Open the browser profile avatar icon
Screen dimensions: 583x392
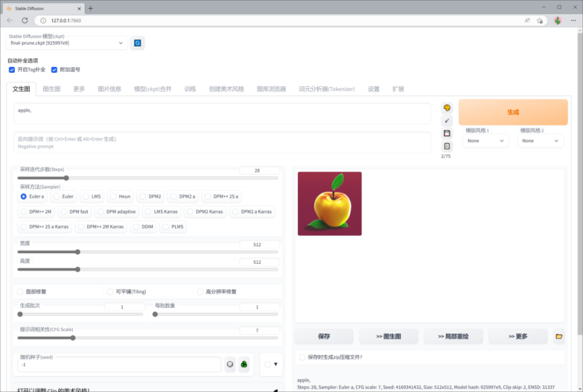coord(557,20)
